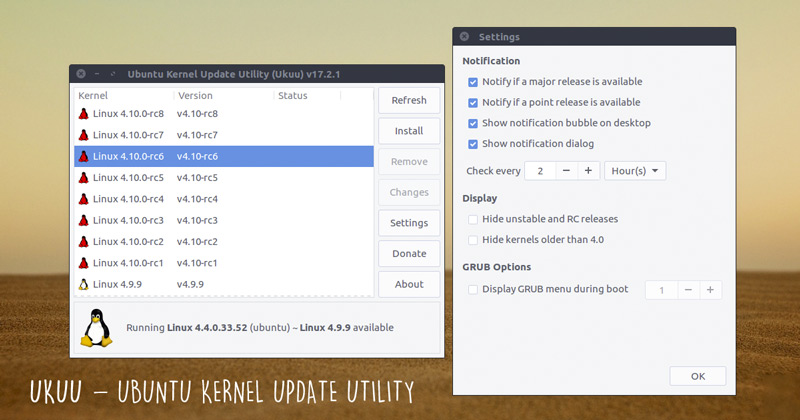The image size is (800, 420).
Task: Select the Linux 4.10.0-rc2 kernel row
Action: coord(224,242)
